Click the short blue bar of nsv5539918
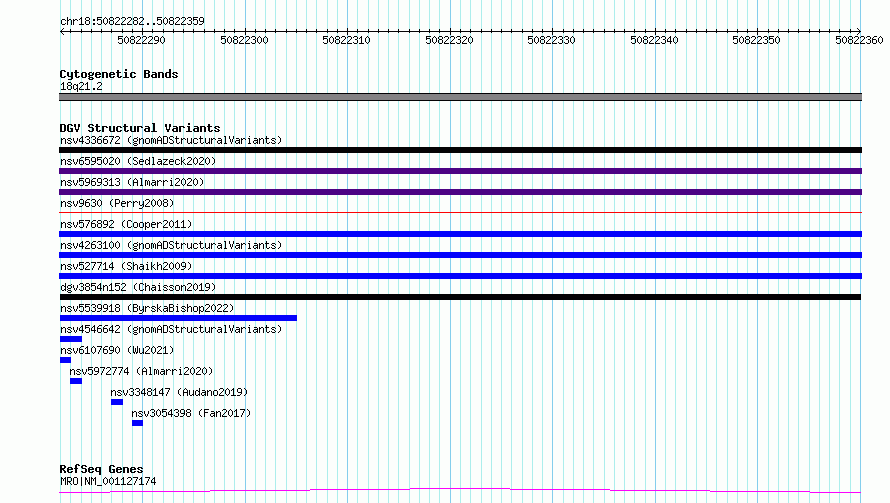The height and width of the screenshot is (503, 890). pyautogui.click(x=178, y=318)
